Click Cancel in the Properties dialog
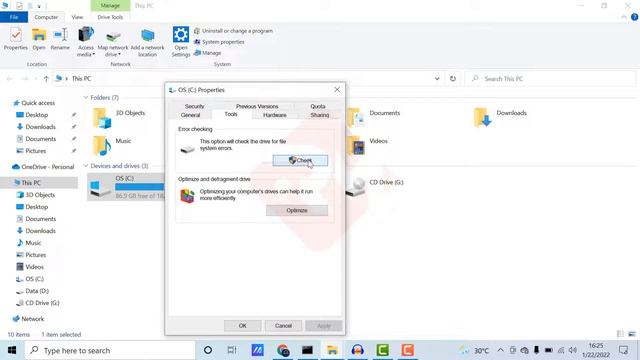This screenshot has height=360, width=640. 283,326
